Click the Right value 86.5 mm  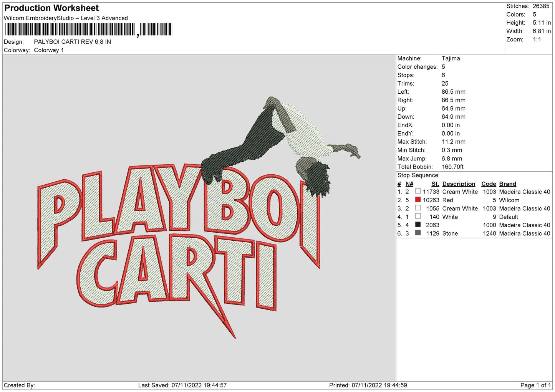[x=453, y=100]
